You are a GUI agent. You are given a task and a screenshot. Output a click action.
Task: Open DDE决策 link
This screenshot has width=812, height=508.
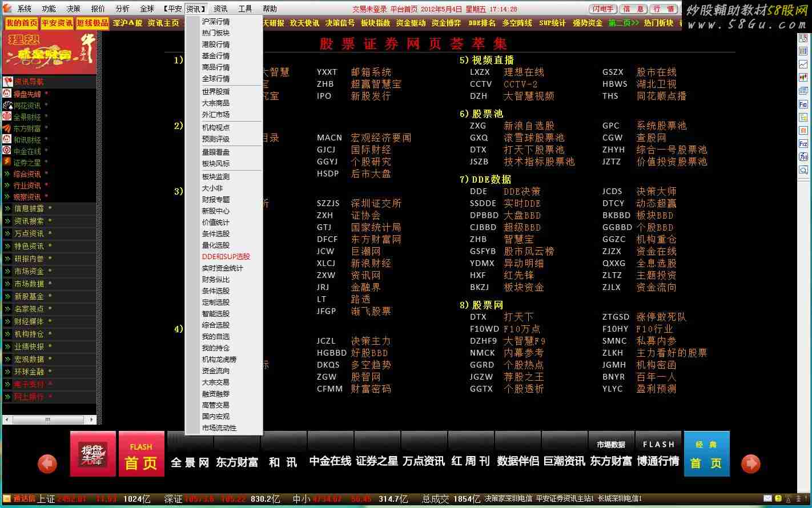pos(522,191)
